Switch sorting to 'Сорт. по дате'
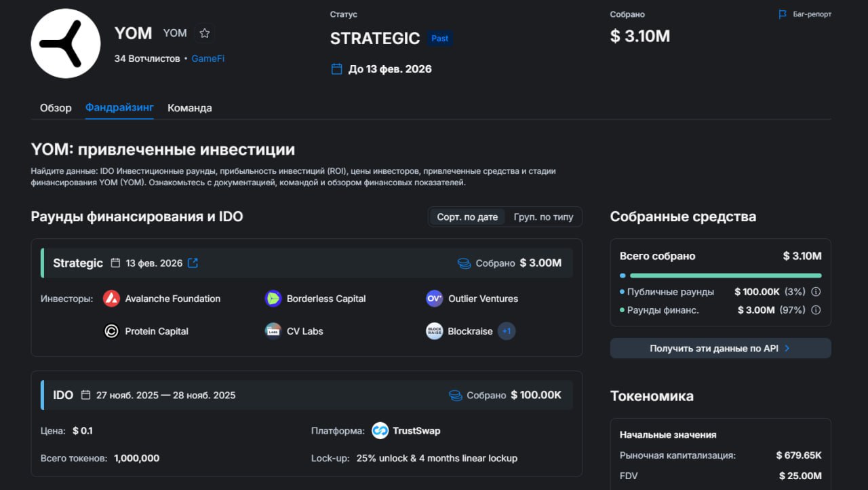 click(x=467, y=217)
